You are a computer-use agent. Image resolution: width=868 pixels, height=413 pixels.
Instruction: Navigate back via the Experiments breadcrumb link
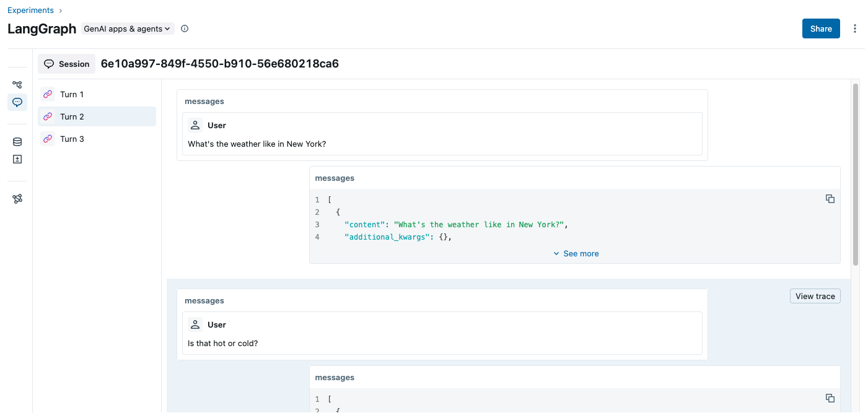pos(31,10)
